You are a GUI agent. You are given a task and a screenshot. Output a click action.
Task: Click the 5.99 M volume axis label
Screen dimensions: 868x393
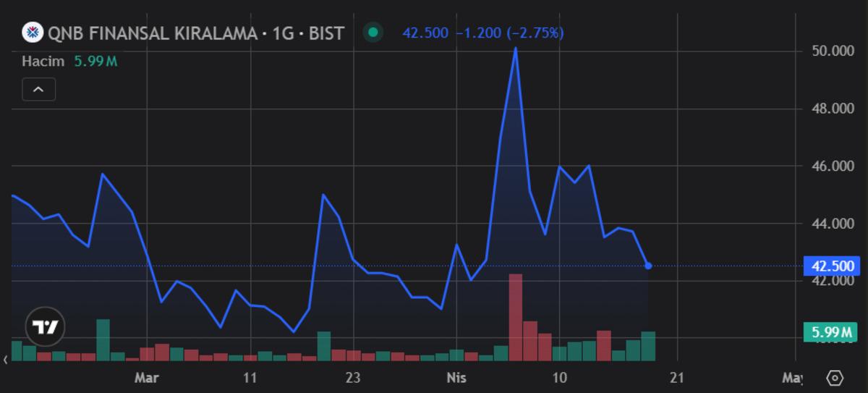[x=832, y=333]
